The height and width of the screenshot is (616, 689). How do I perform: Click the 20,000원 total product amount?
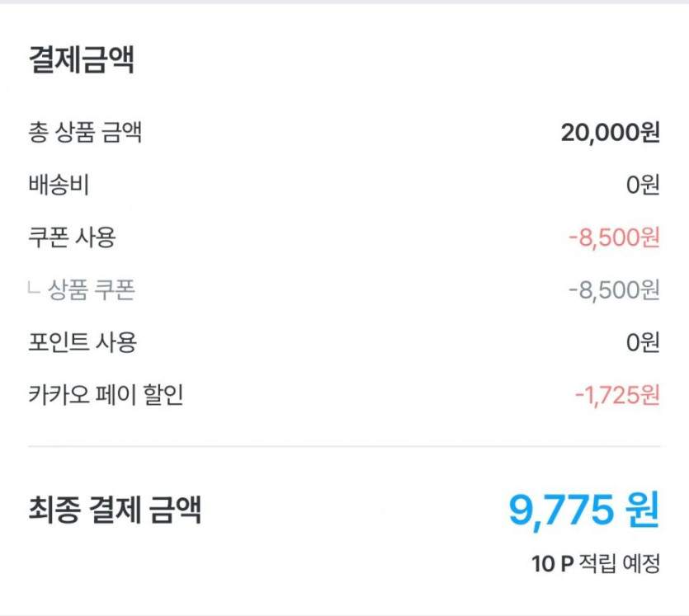click(610, 132)
